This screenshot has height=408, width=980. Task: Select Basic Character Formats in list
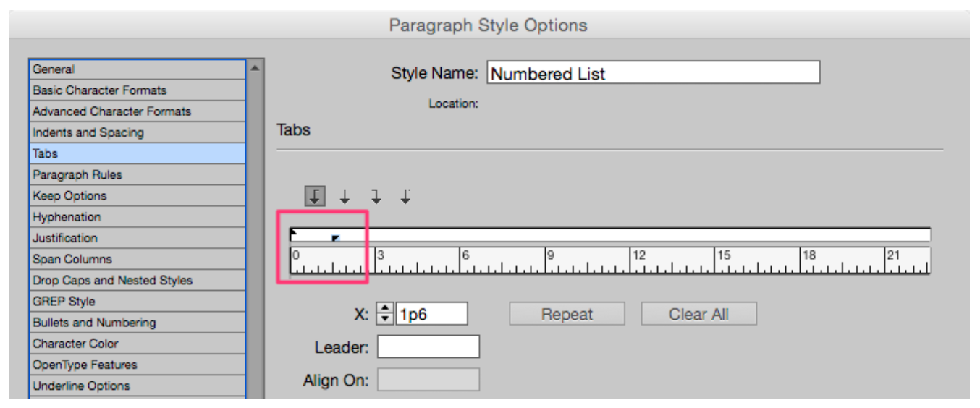click(x=138, y=90)
